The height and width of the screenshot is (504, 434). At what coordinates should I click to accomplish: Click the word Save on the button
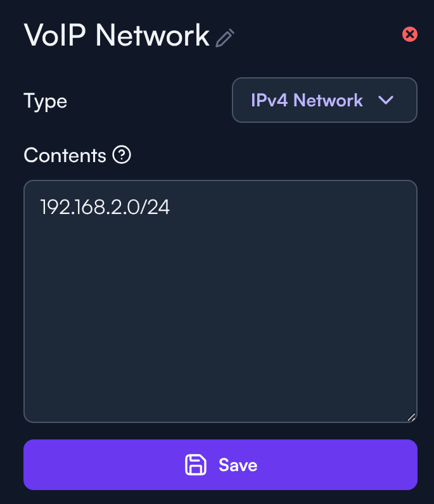coord(238,465)
